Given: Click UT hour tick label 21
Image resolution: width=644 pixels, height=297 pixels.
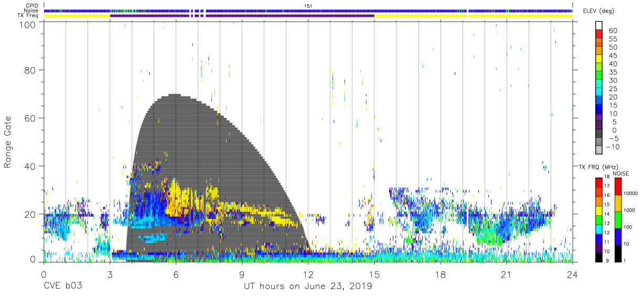Looking at the screenshot, I should 506,274.
